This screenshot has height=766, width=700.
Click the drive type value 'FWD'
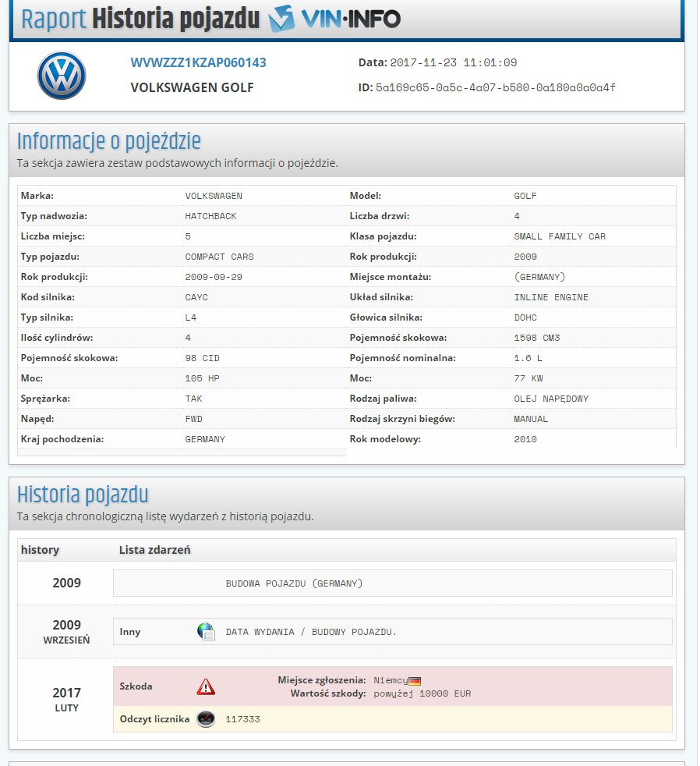194,419
